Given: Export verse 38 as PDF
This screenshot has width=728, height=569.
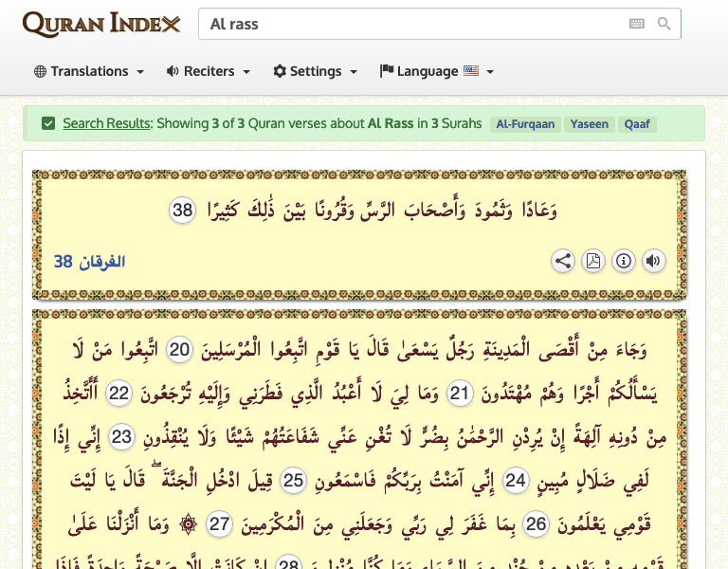Looking at the screenshot, I should pyautogui.click(x=593, y=261).
